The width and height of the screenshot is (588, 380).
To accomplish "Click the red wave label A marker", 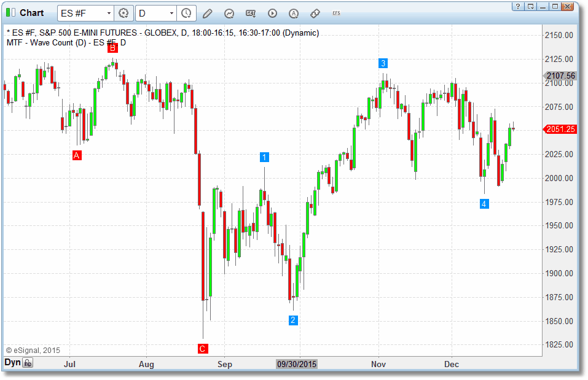I will [77, 155].
